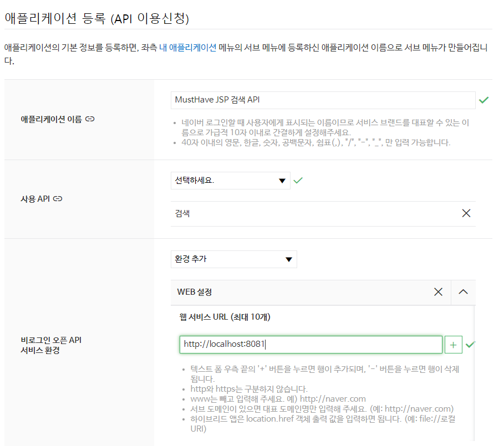Select the application name input field
Viewport: 504px width, 446px height.
pos(322,100)
